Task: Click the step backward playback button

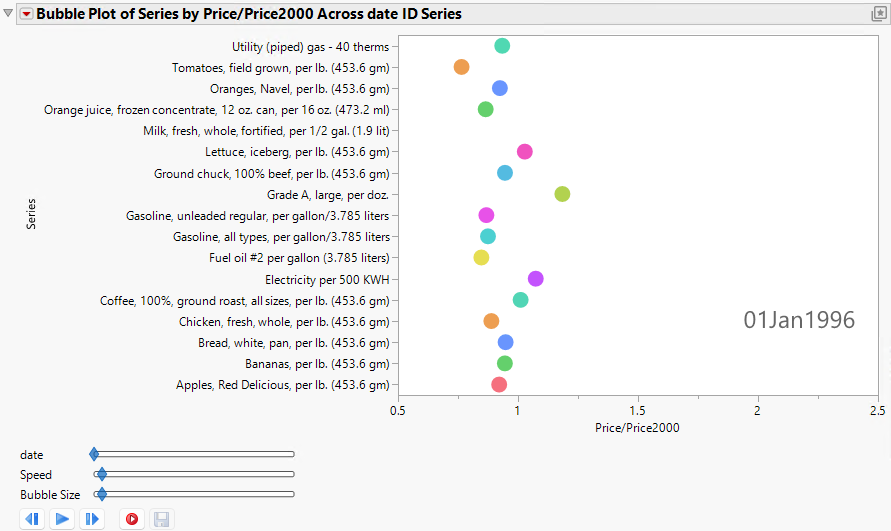Action: pos(32,519)
